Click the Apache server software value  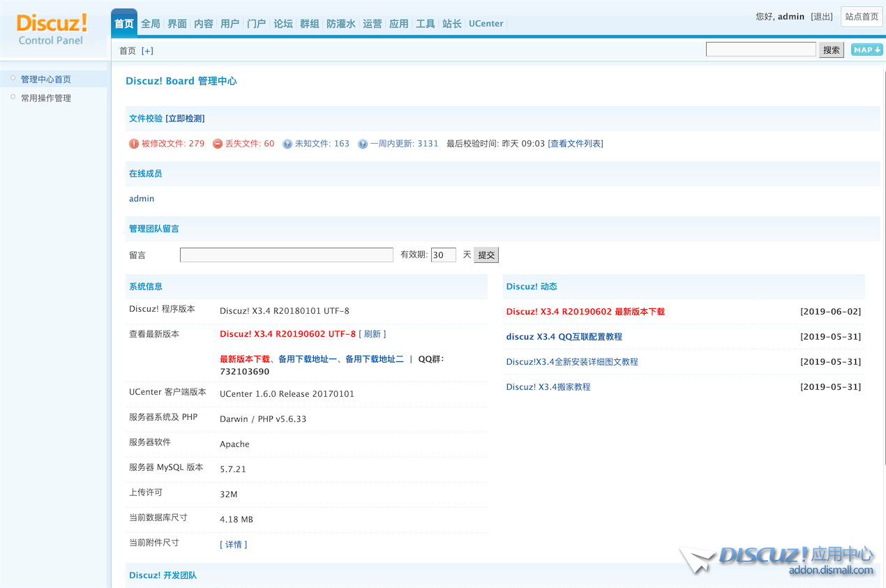tap(234, 444)
